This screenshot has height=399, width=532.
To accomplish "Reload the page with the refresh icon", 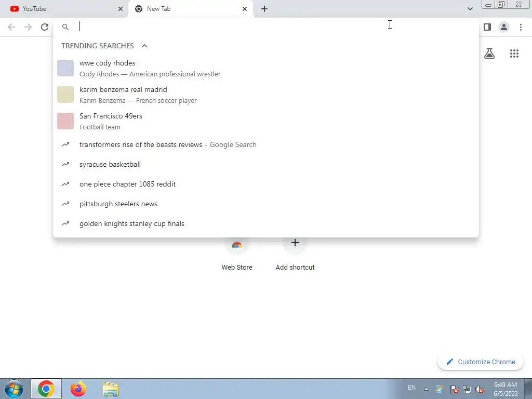I will [45, 27].
